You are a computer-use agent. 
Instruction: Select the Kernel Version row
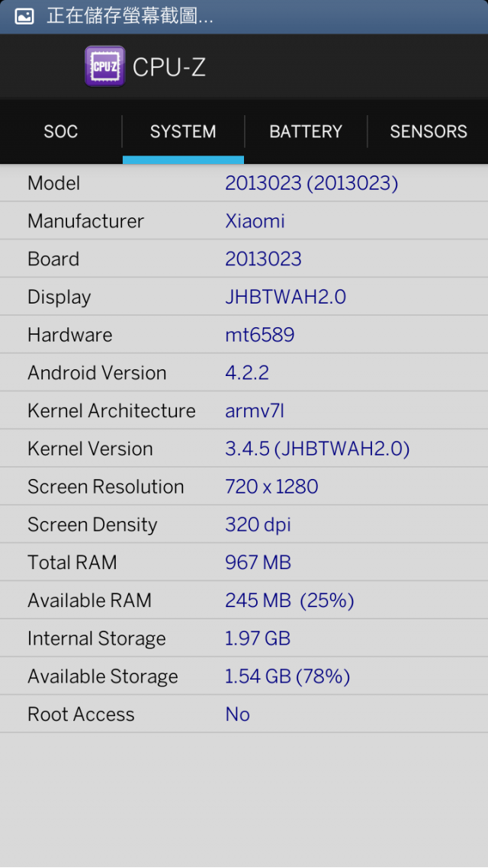(x=244, y=449)
